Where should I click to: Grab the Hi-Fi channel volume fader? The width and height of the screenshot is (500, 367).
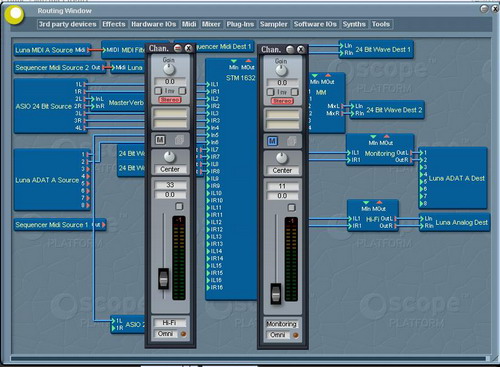(x=163, y=278)
